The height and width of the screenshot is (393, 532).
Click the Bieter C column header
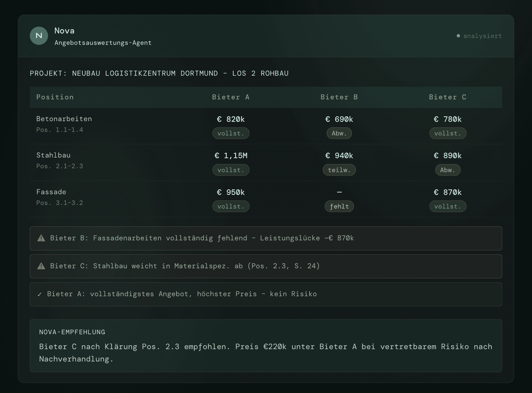(448, 97)
